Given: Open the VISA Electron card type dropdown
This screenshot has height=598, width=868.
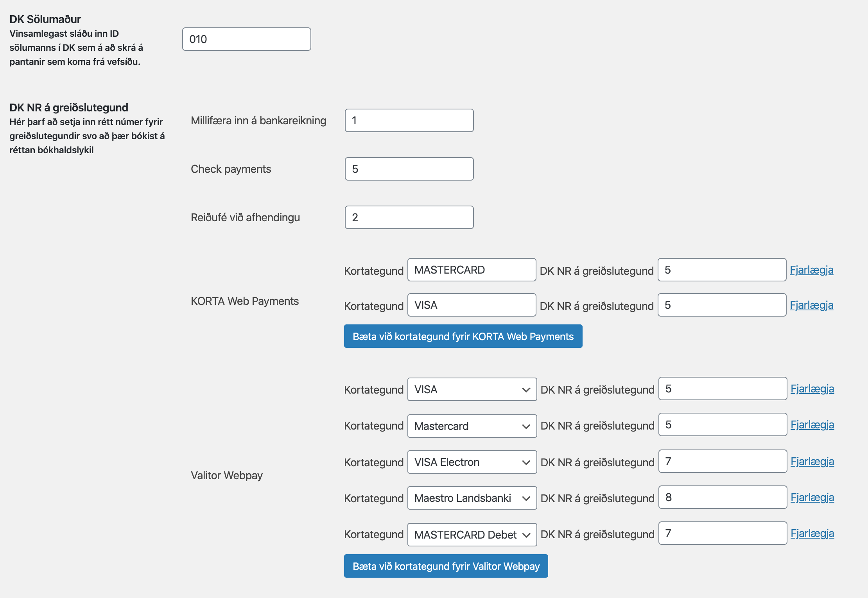Looking at the screenshot, I should 472,462.
